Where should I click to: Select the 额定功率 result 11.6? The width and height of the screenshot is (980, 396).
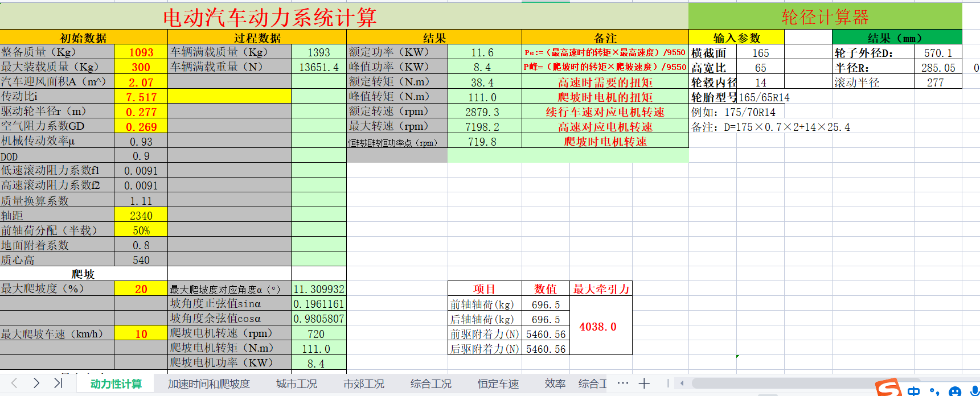[x=485, y=52]
